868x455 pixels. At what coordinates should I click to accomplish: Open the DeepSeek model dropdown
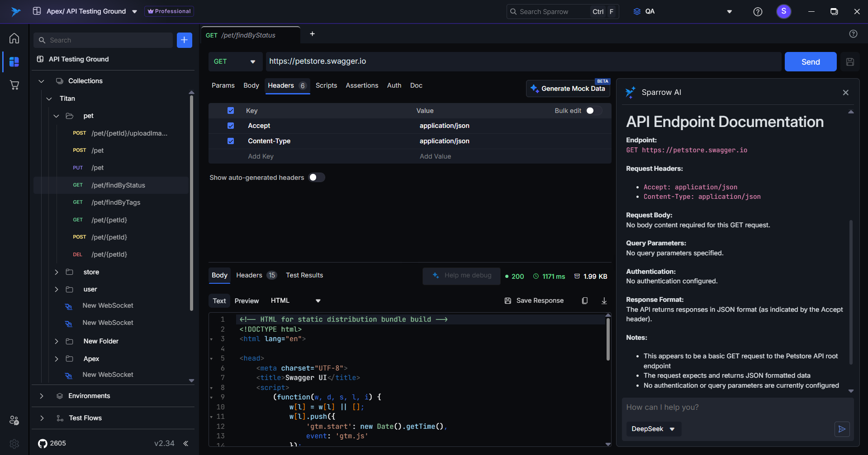pyautogui.click(x=653, y=429)
